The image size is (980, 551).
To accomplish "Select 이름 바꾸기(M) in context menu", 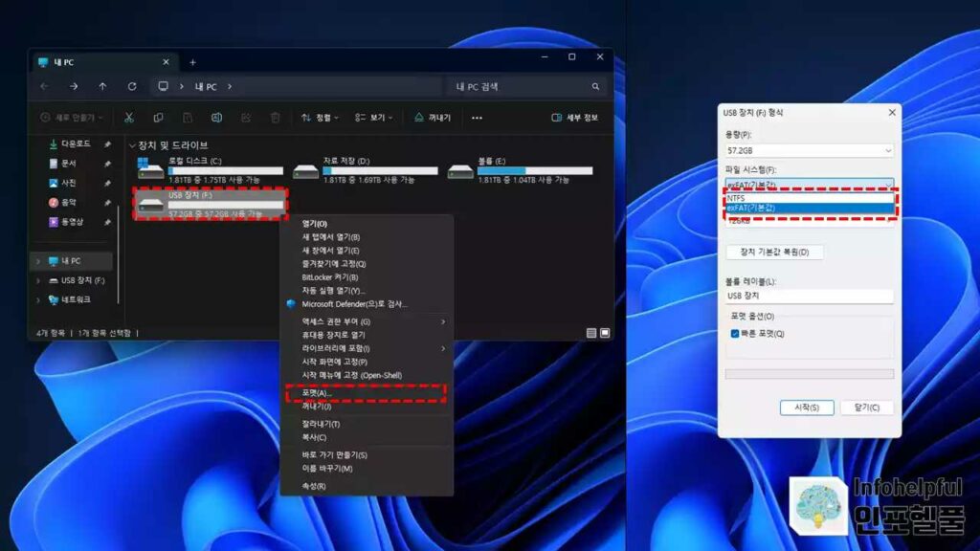I will [367, 469].
